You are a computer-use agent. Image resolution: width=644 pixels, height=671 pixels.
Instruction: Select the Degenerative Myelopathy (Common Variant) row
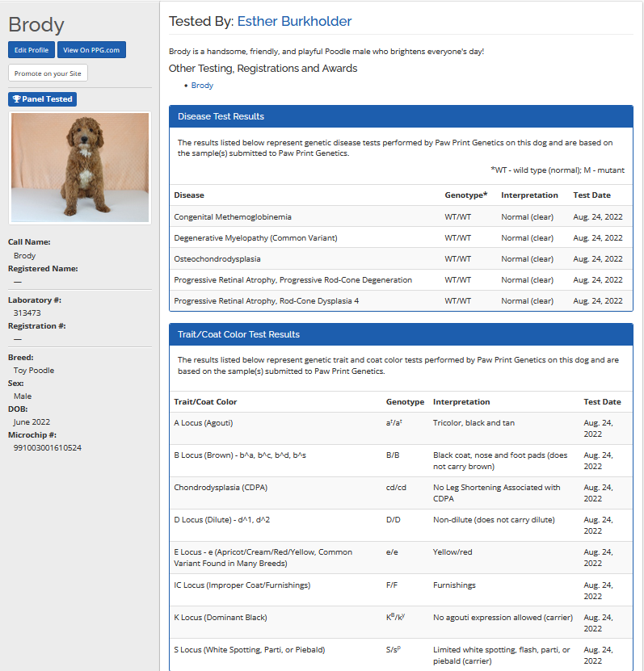point(255,238)
